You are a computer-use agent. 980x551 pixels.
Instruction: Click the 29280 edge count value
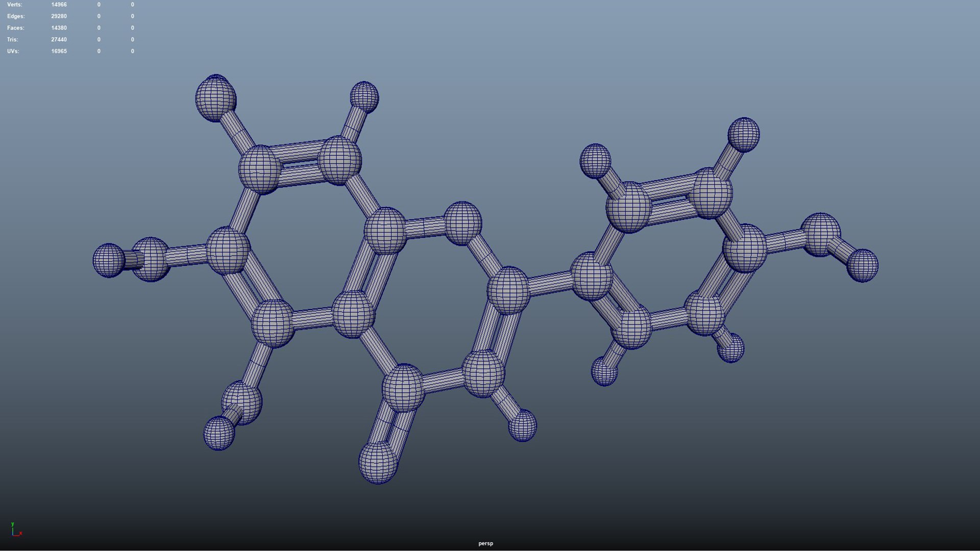point(59,16)
